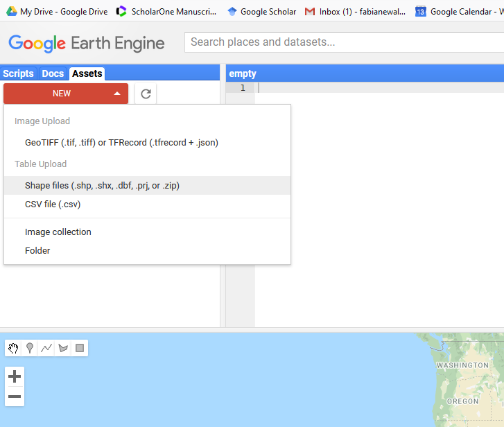Refresh the assets list
This screenshot has width=504, height=427.
pyautogui.click(x=146, y=94)
